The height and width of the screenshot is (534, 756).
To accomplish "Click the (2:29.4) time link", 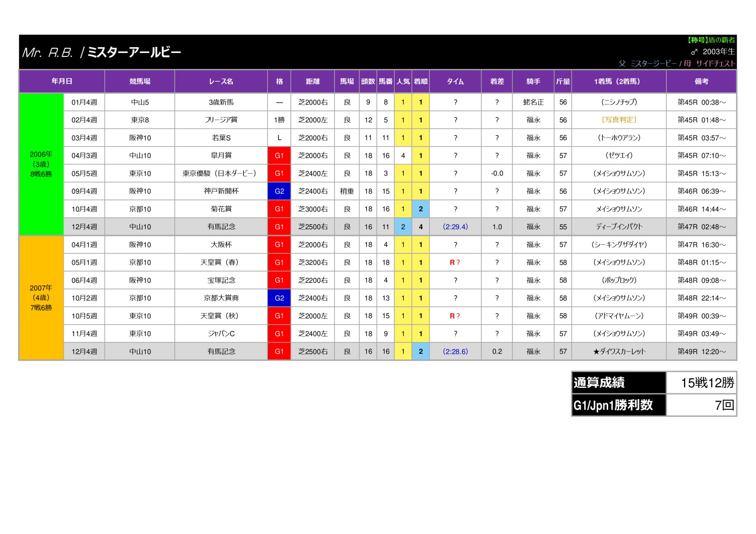I will (x=455, y=227).
